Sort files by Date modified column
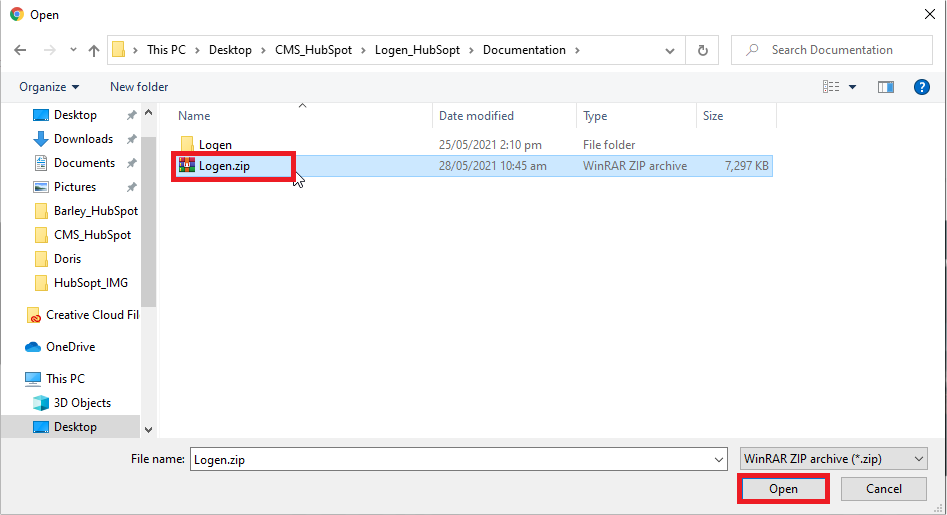Image resolution: width=947 pixels, height=515 pixels. click(x=476, y=116)
